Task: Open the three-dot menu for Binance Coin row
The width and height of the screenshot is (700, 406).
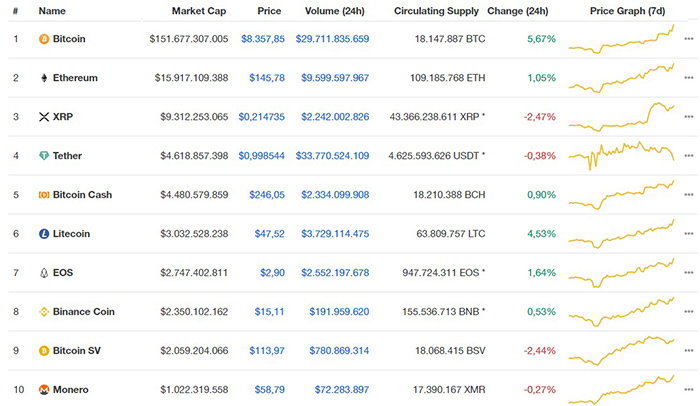Action: tap(688, 311)
